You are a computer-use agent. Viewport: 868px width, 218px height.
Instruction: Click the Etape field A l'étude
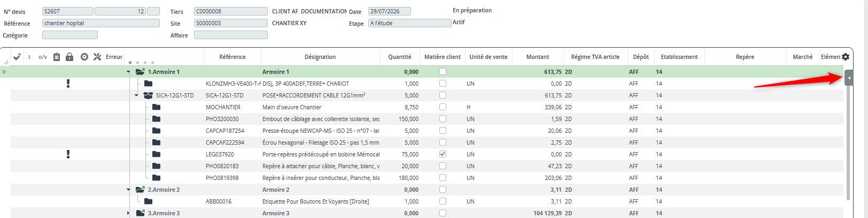pos(410,23)
